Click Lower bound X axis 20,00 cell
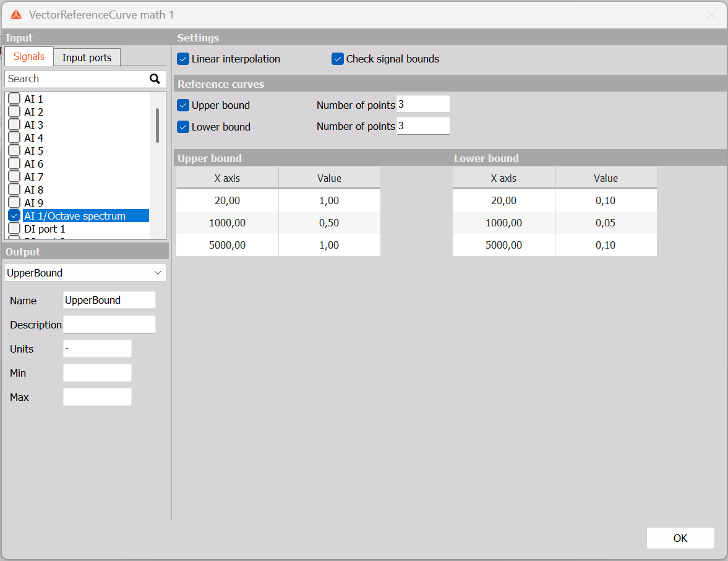Screen dimensions: 728x561 (503, 200)
